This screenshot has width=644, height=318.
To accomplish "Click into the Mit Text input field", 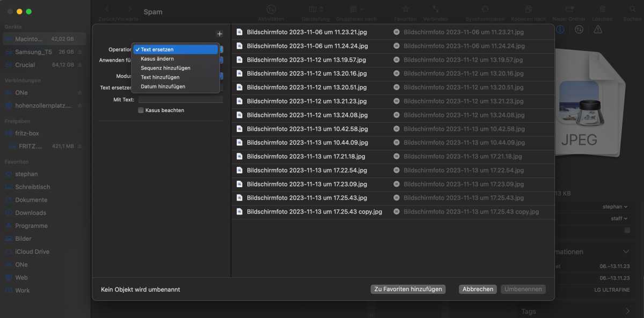I will click(180, 100).
